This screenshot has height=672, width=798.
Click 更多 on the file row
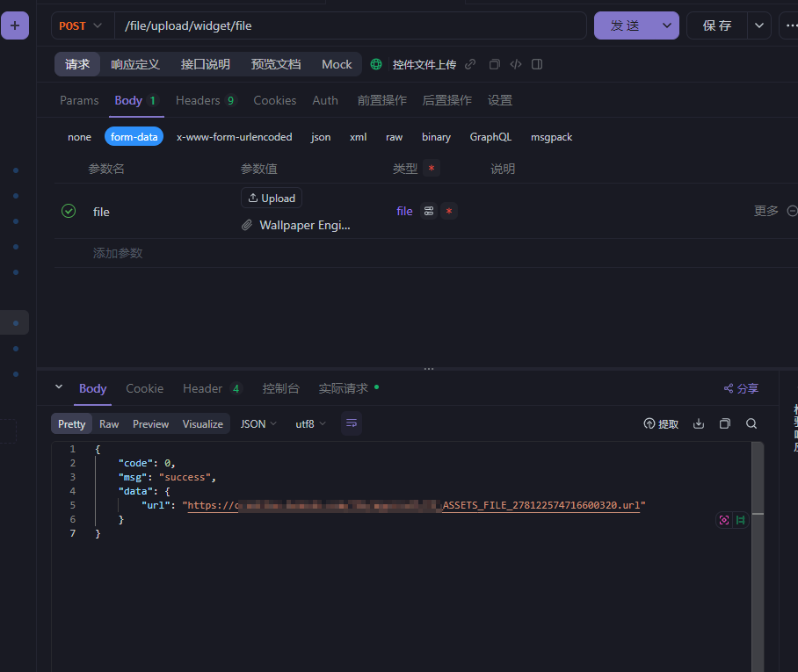click(x=766, y=211)
